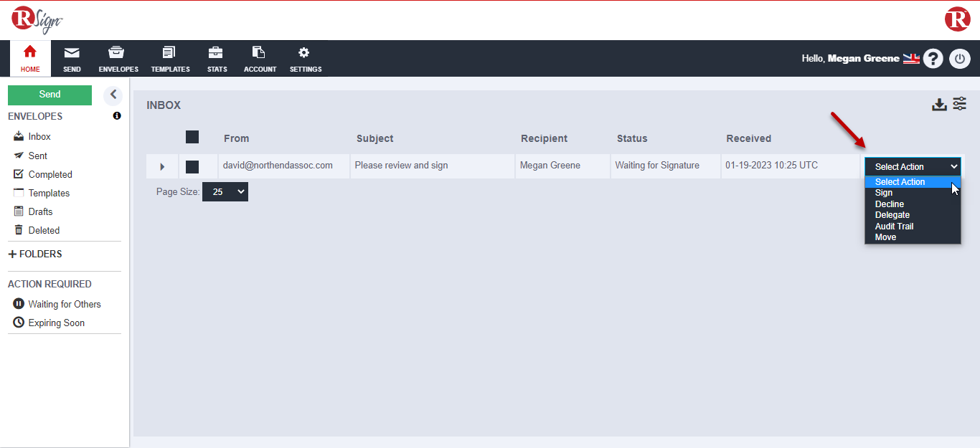Image resolution: width=980 pixels, height=448 pixels.
Task: Go to the Completed envelopes folder
Action: coord(50,174)
